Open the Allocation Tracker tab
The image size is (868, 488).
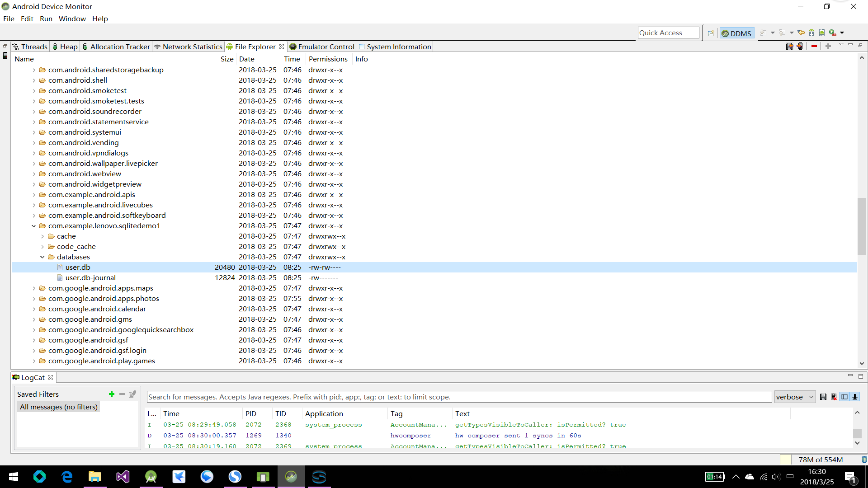pyautogui.click(x=116, y=47)
